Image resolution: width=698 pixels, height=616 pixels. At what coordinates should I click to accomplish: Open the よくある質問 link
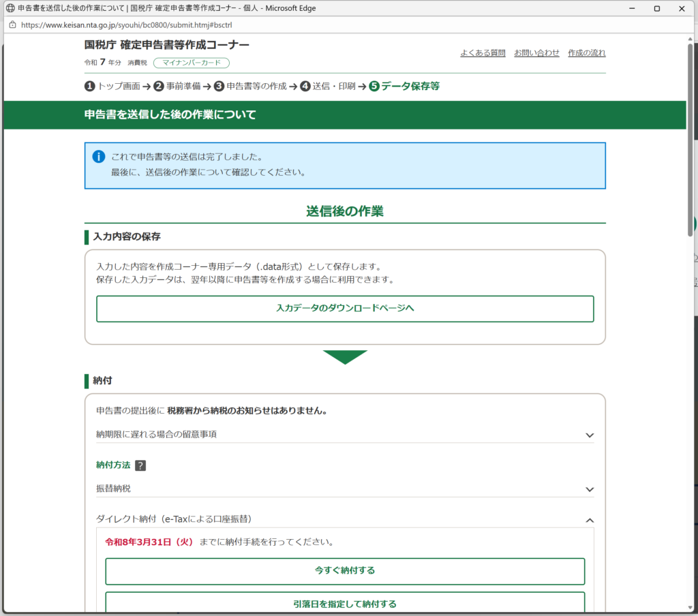coord(483,53)
